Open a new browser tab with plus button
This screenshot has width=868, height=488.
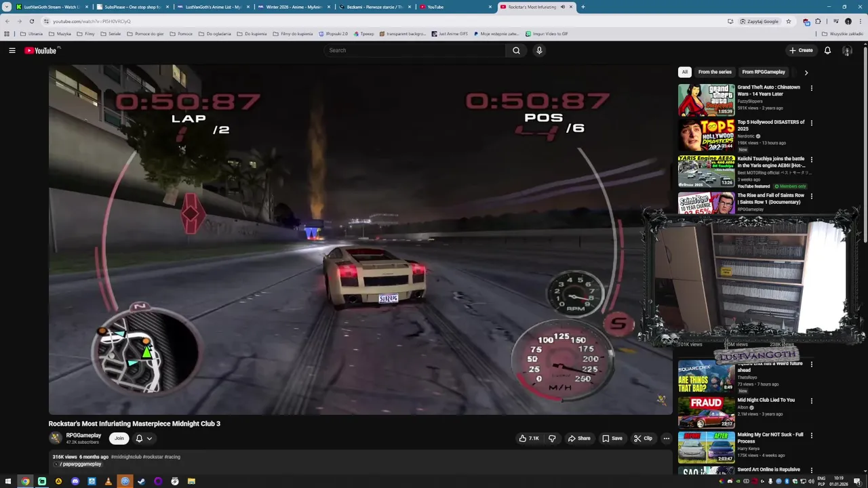[x=583, y=7]
